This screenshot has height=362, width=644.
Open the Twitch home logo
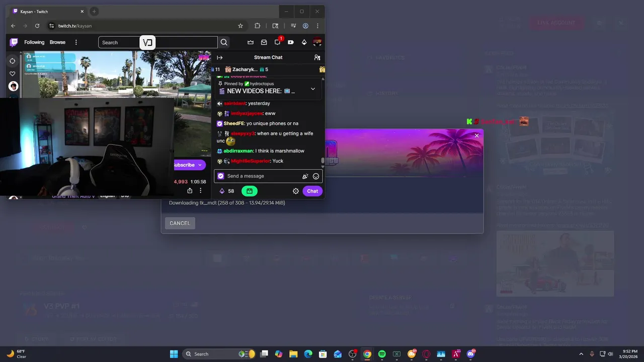[14, 42]
